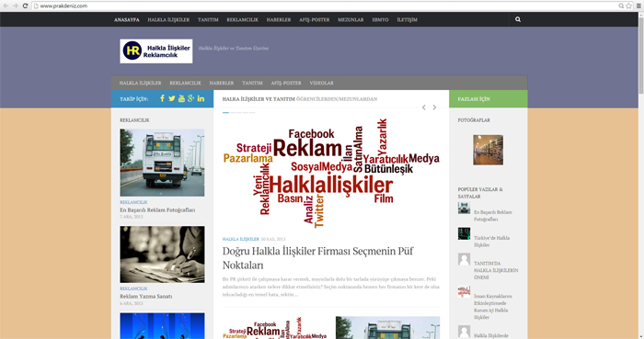This screenshot has width=644, height=339.
Task: Open MEZUNLAR in top menu
Action: (x=351, y=19)
